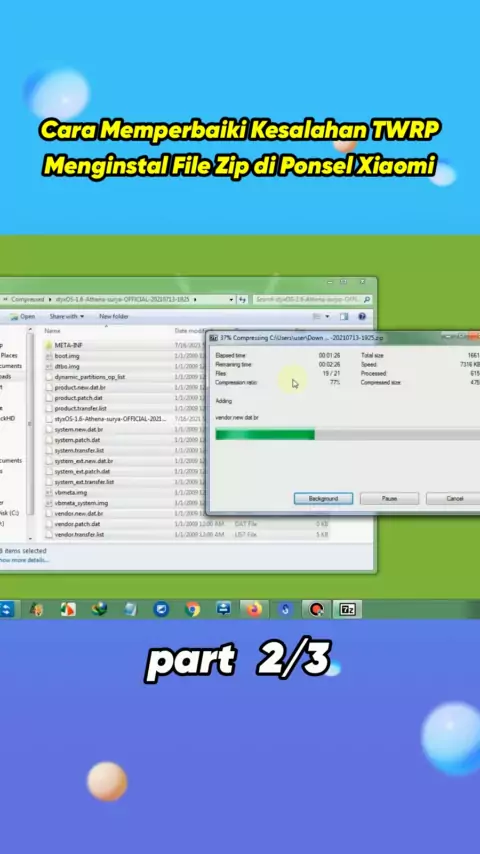Viewport: 480px width, 854px height.
Task: Switch to the 7-Zip taskbar item
Action: [x=347, y=609]
